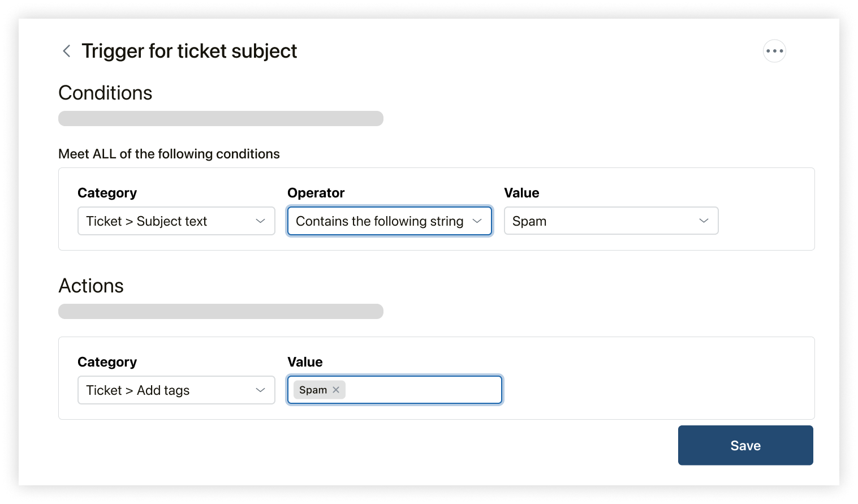Click the Actions section heading

tap(91, 286)
